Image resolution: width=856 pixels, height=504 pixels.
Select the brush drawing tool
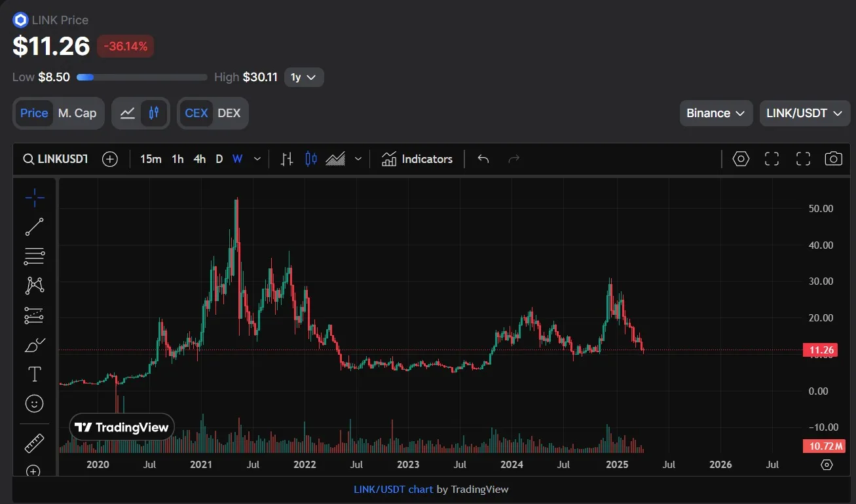34,344
